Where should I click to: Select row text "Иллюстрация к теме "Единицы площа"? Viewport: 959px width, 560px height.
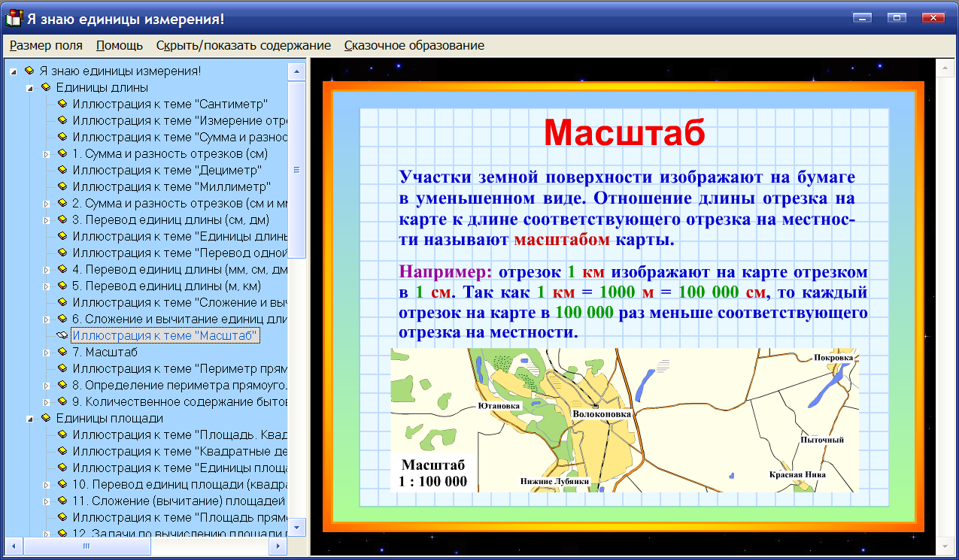[x=181, y=468]
